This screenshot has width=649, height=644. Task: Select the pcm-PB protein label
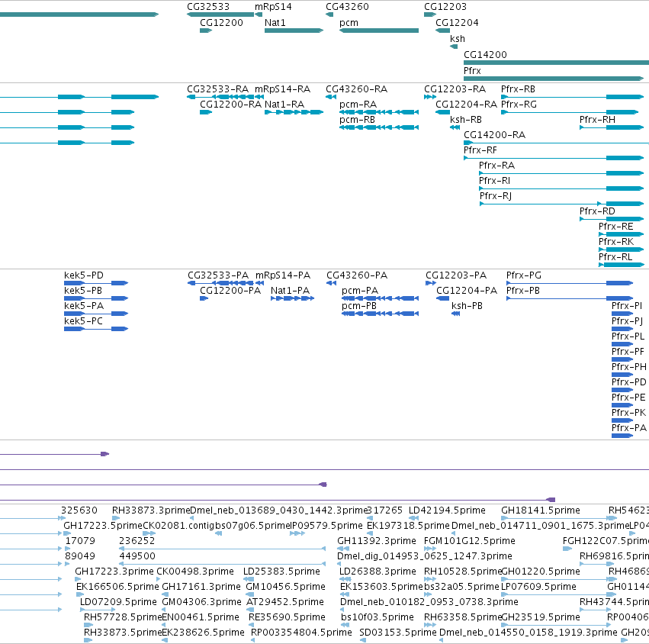(359, 306)
